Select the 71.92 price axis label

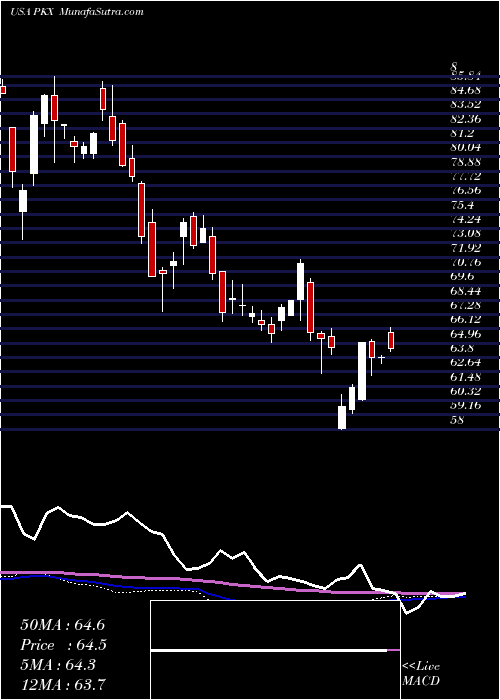click(x=466, y=248)
